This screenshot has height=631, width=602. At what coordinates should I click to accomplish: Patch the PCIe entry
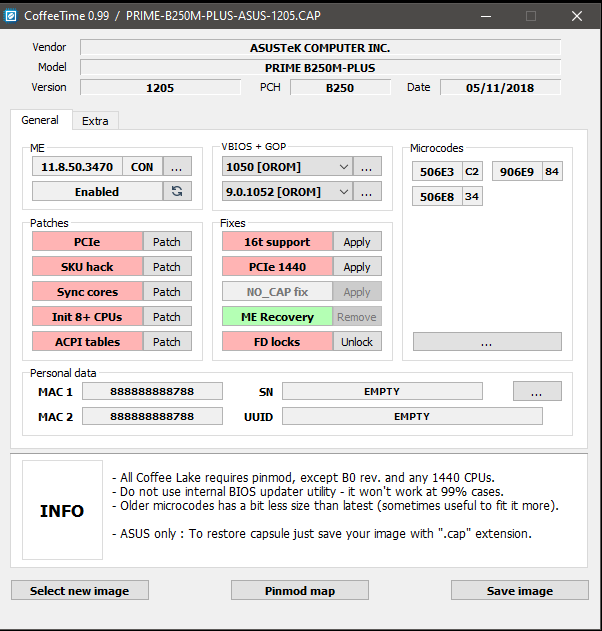click(x=167, y=241)
